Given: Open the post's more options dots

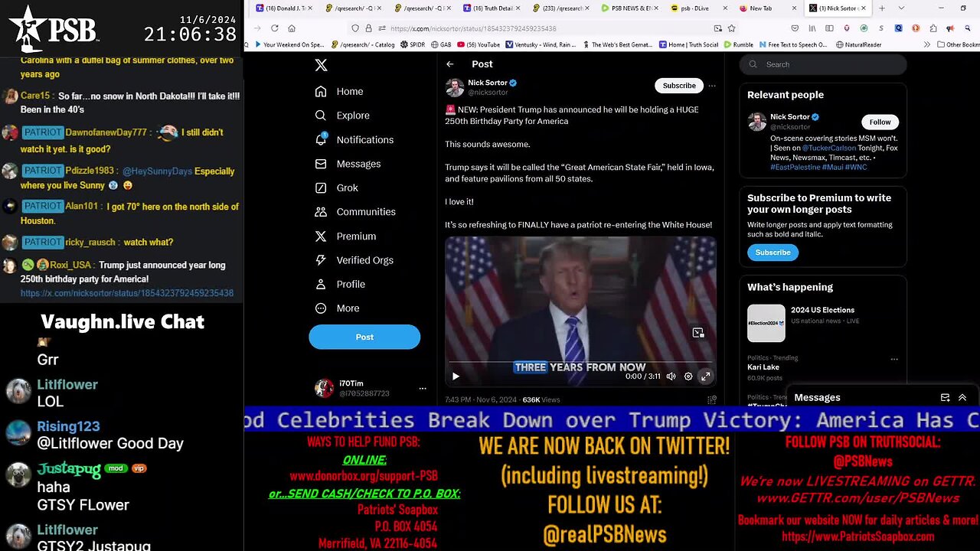Looking at the screenshot, I should pos(712,86).
